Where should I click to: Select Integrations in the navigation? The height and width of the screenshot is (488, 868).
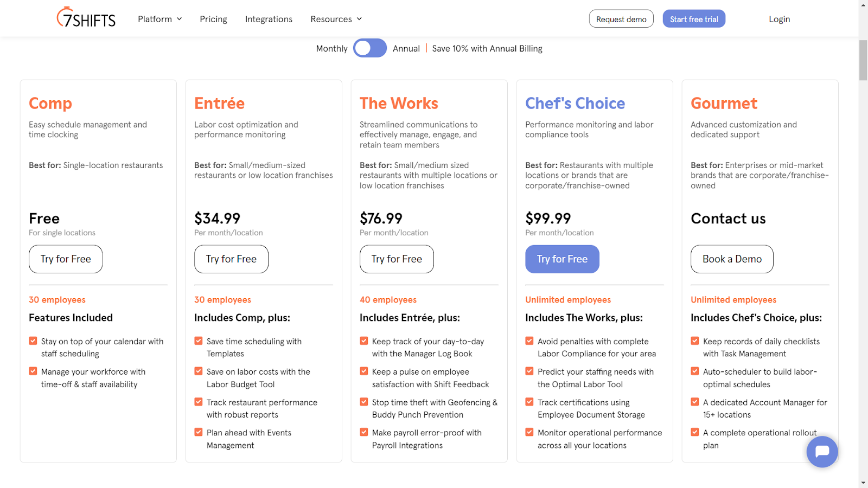[269, 18]
